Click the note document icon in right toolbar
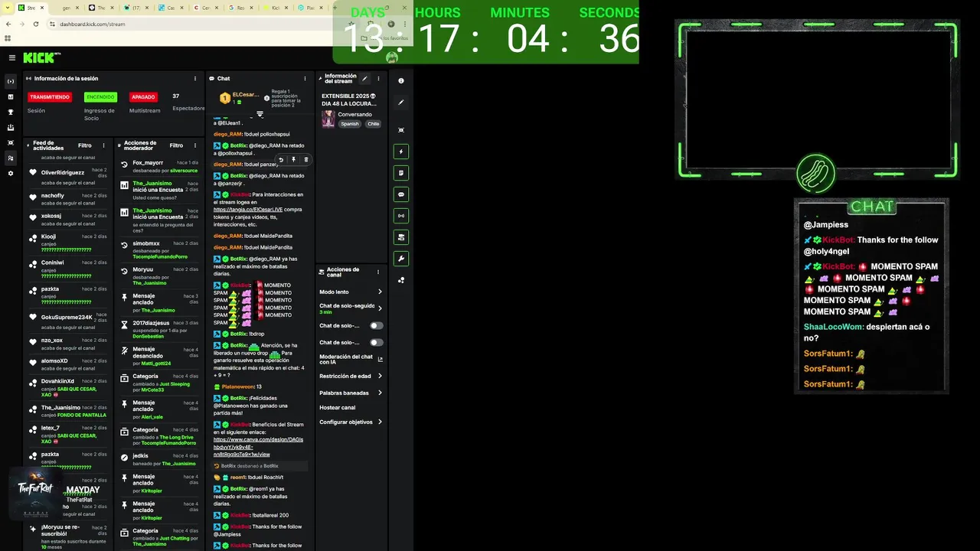 pos(401,173)
